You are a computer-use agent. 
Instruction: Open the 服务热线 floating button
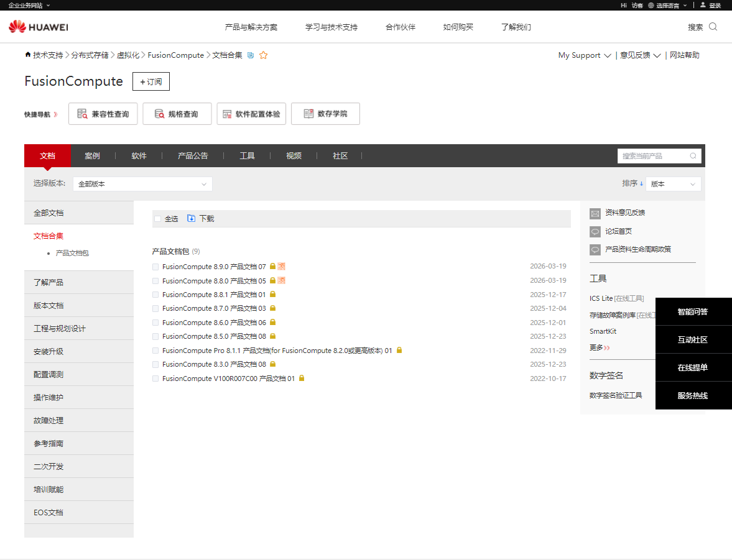pyautogui.click(x=693, y=396)
